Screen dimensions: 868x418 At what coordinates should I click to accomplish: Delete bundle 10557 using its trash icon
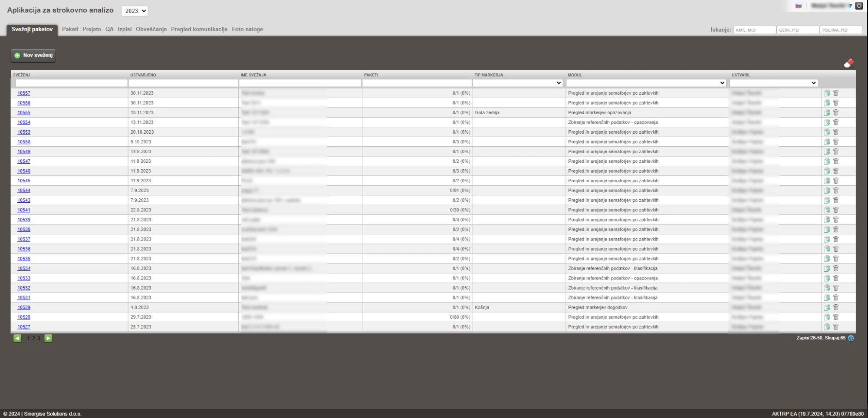click(836, 93)
